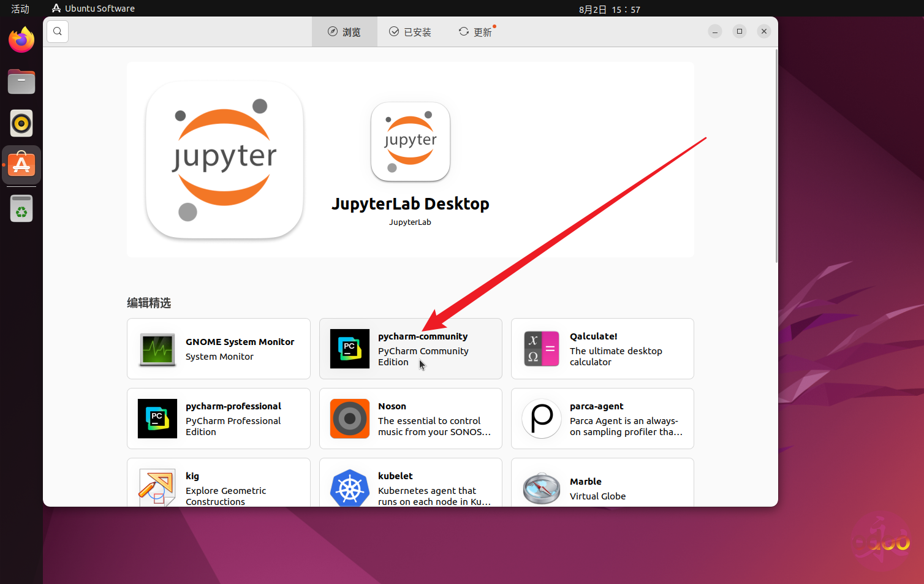Open the kubelet card title
Viewport: 924px width, 584px height.
395,476
